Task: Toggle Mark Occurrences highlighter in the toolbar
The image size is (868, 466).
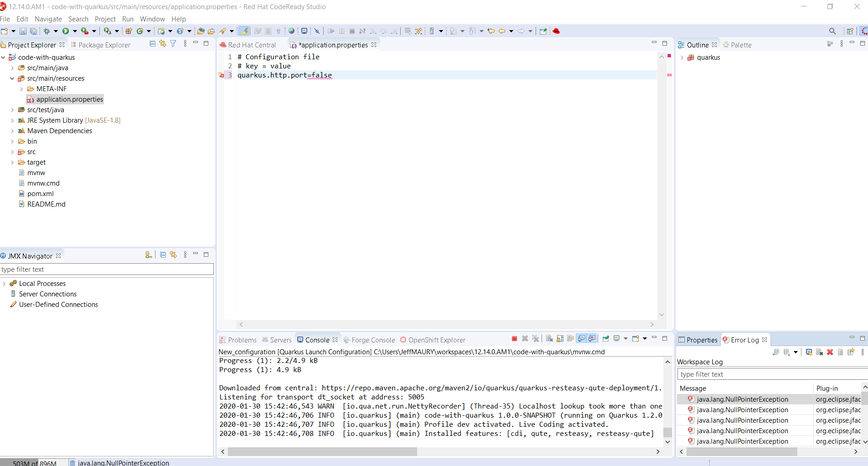Action: click(244, 31)
